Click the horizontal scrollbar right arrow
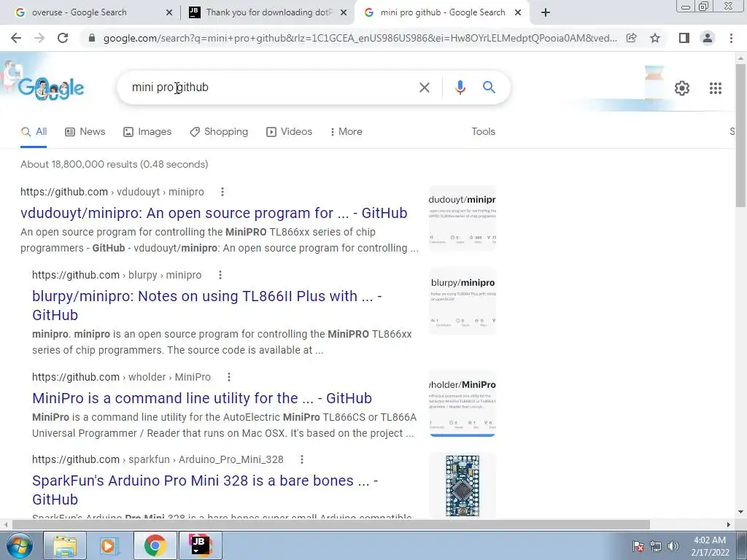The height and width of the screenshot is (560, 747). pyautogui.click(x=729, y=525)
